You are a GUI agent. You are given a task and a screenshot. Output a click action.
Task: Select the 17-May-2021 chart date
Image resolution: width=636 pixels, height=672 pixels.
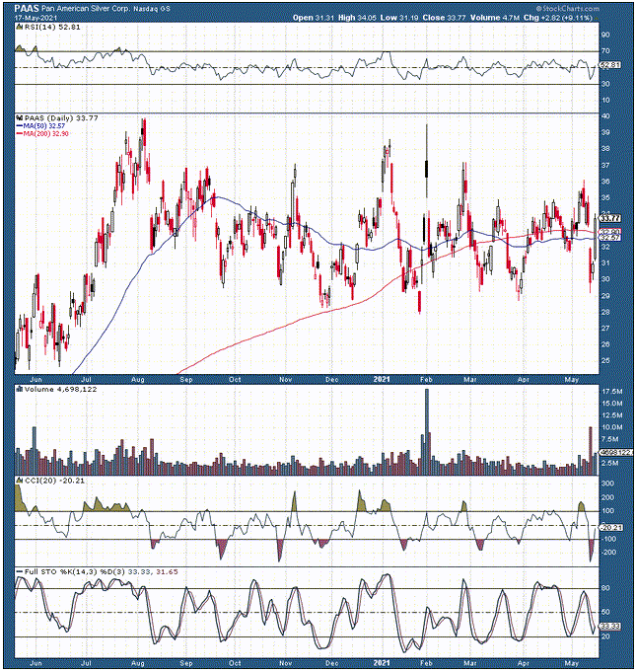point(34,18)
